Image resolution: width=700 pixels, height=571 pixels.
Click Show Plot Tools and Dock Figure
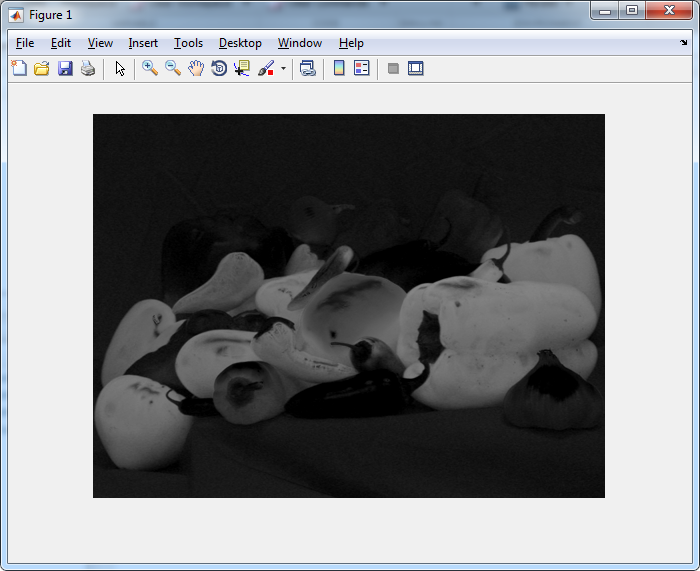pyautogui.click(x=416, y=69)
